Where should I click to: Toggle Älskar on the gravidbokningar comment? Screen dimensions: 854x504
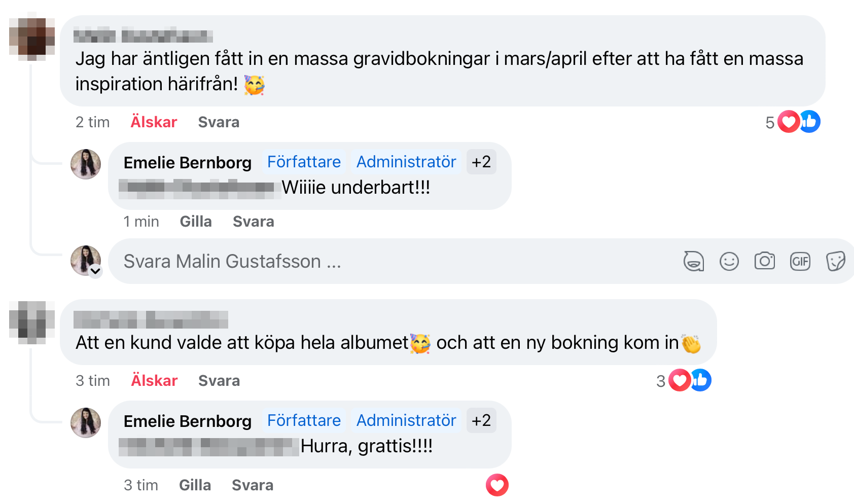pos(154,122)
